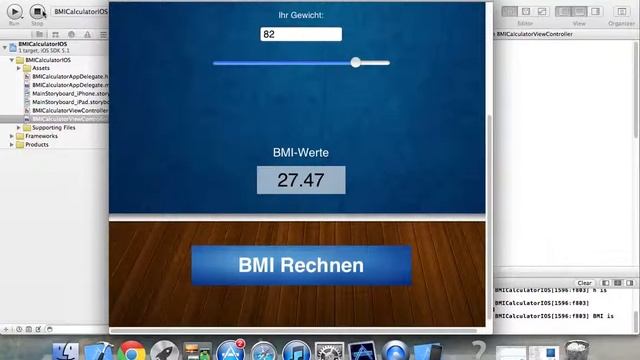Show the Issue navigator warning icon

87,35
